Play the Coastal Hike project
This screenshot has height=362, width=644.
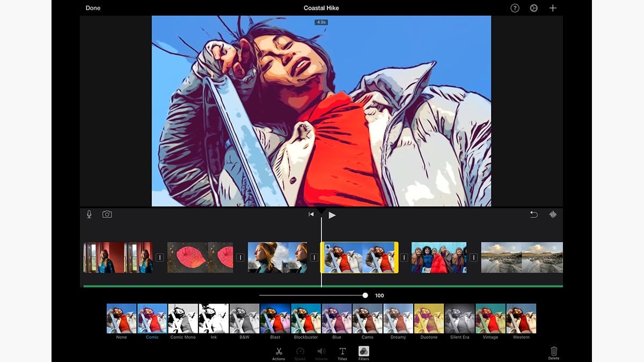(x=332, y=215)
